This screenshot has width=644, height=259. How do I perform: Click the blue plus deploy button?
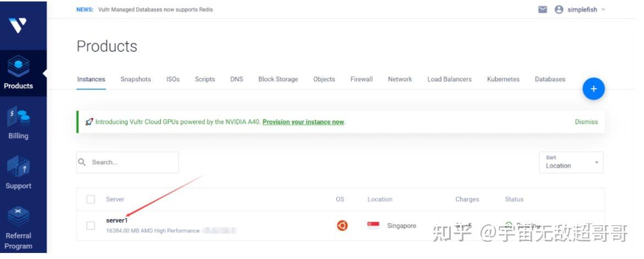coord(593,89)
